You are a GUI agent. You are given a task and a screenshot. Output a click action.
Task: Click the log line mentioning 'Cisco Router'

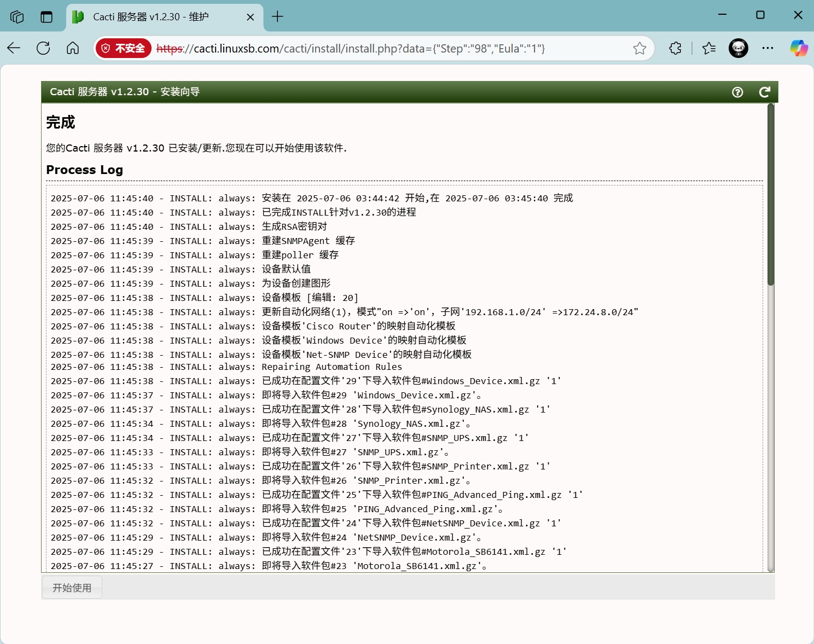click(253, 326)
